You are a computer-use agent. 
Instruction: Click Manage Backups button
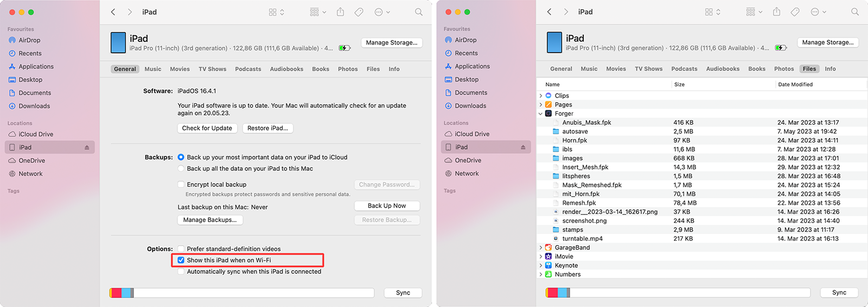click(210, 220)
